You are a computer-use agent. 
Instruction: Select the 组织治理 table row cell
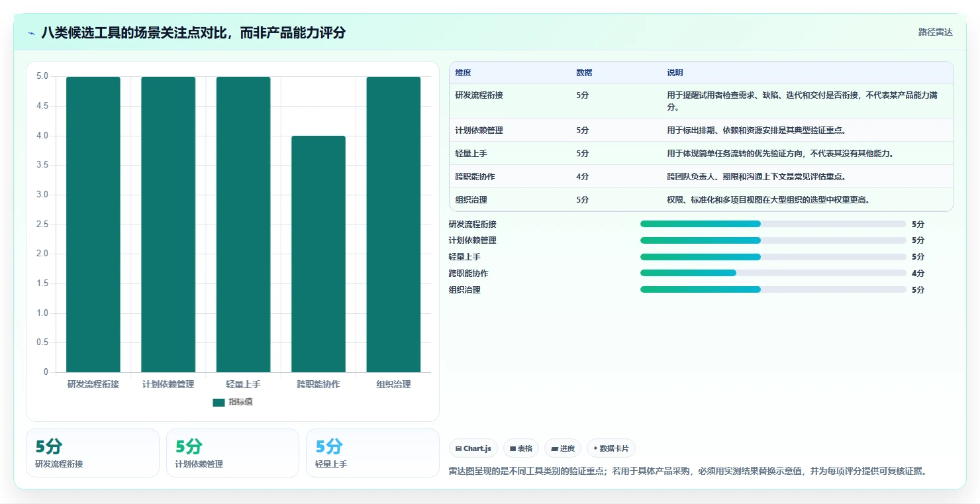coord(471,200)
